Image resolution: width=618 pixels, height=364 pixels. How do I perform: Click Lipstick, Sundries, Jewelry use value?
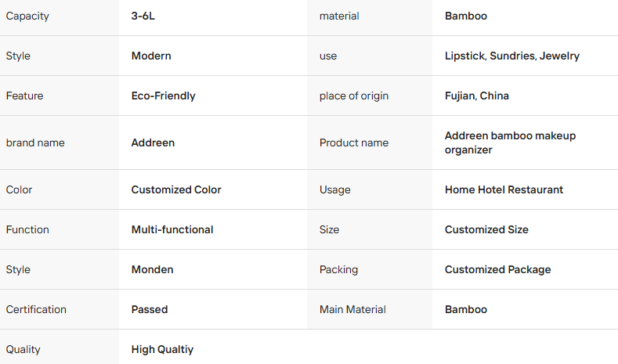coord(512,56)
